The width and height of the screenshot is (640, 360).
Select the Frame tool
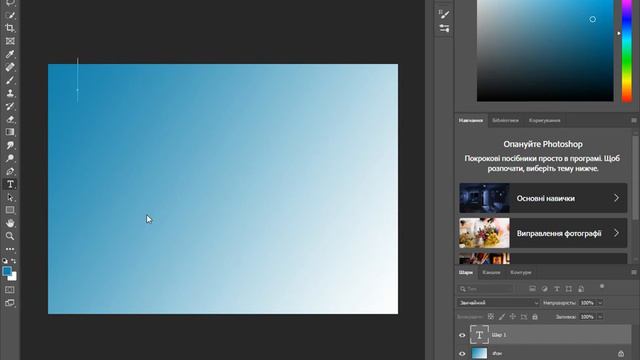10,41
